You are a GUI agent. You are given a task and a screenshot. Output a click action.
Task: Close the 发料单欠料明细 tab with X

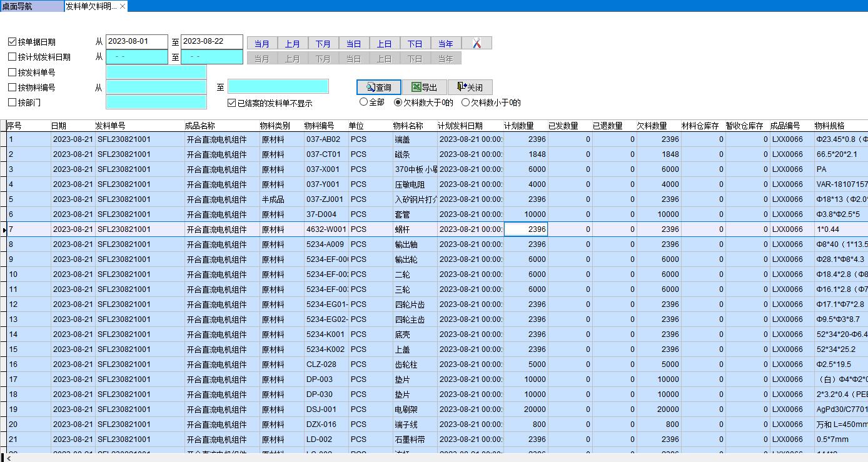click(x=123, y=6)
